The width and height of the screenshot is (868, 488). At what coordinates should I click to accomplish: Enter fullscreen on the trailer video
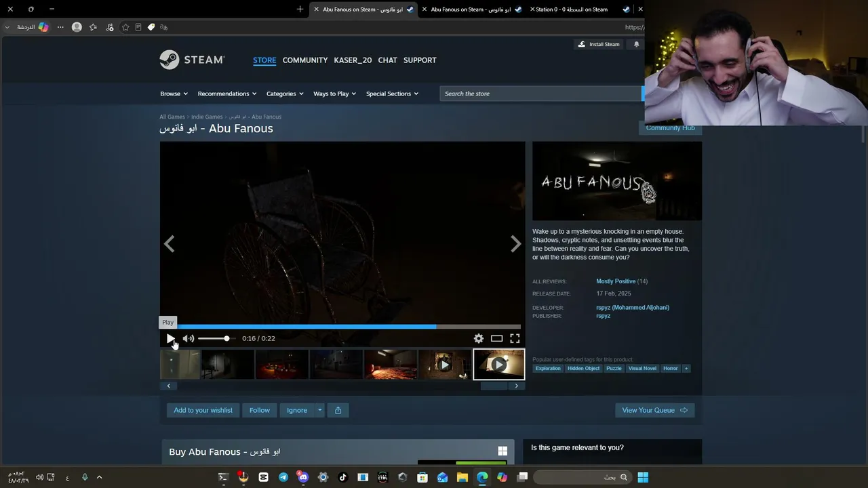[x=515, y=338]
